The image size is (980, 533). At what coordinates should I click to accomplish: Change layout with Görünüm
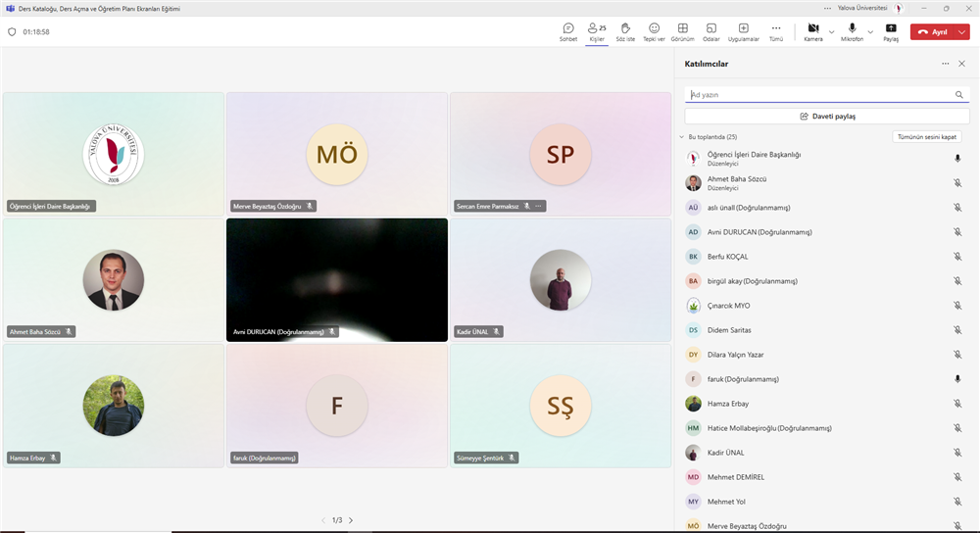tap(682, 32)
